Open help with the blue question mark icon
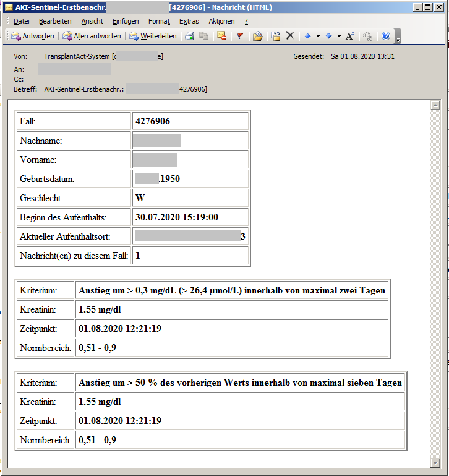Viewport: 449px width, 476px height. [x=386, y=36]
